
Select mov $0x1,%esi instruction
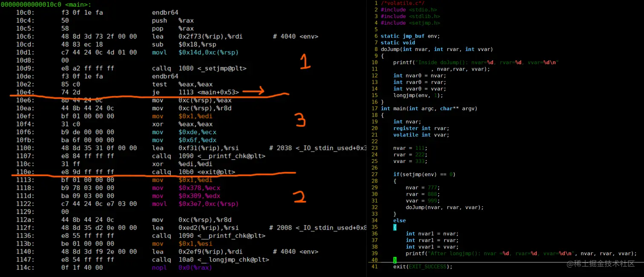click(182, 244)
